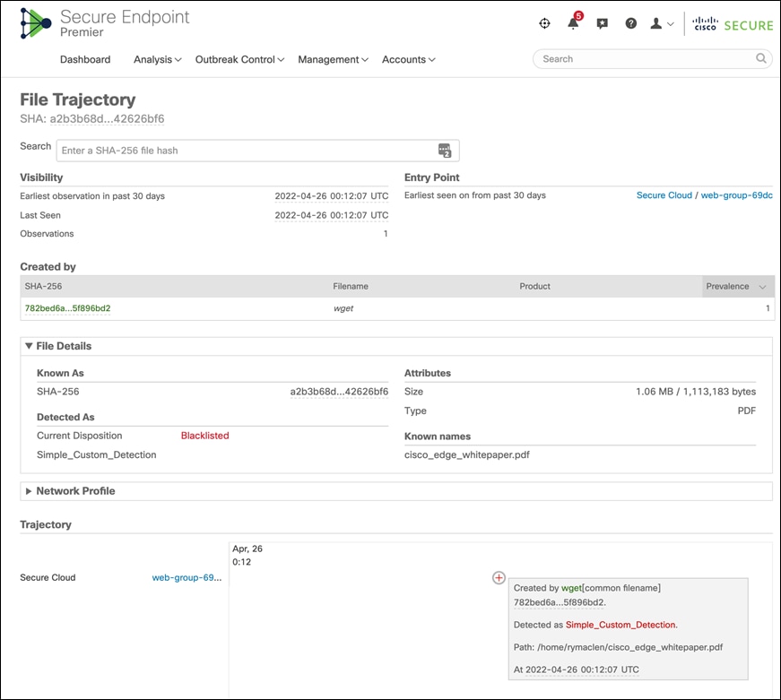781x700 pixels.
Task: Open notifications bell with 5 alerts
Action: (x=574, y=22)
